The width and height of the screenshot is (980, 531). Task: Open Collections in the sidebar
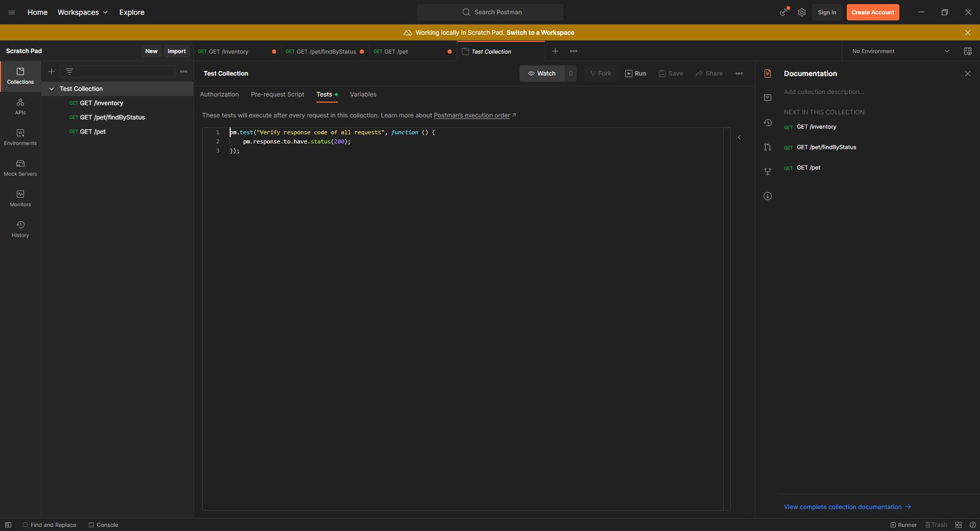click(x=20, y=76)
